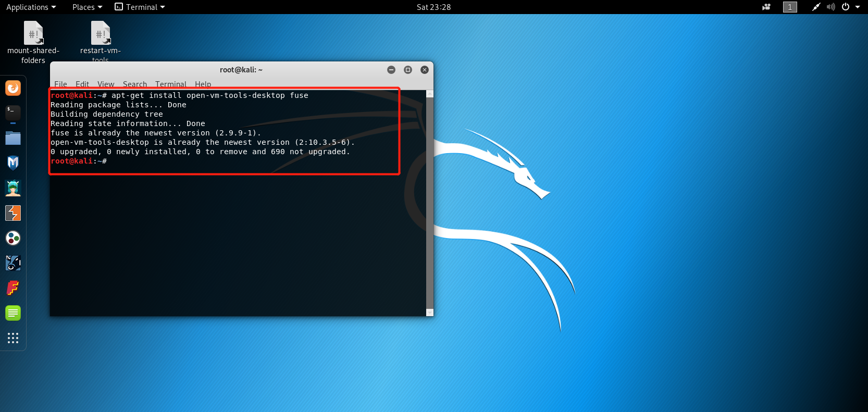The width and height of the screenshot is (868, 412).
Task: Click the terminal scrollbar down arrow
Action: pos(430,313)
